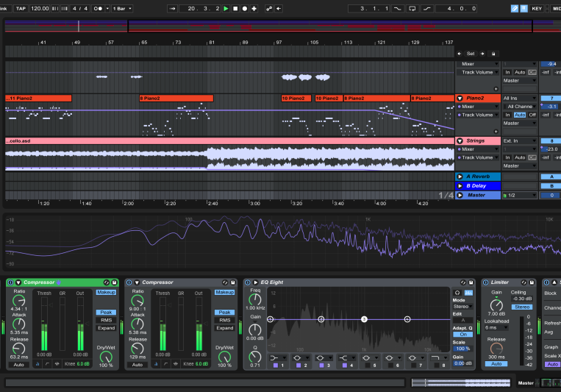The width and height of the screenshot is (561, 392).
Task: Adjust Ratio knob on first Compressor
Action: 19,301
